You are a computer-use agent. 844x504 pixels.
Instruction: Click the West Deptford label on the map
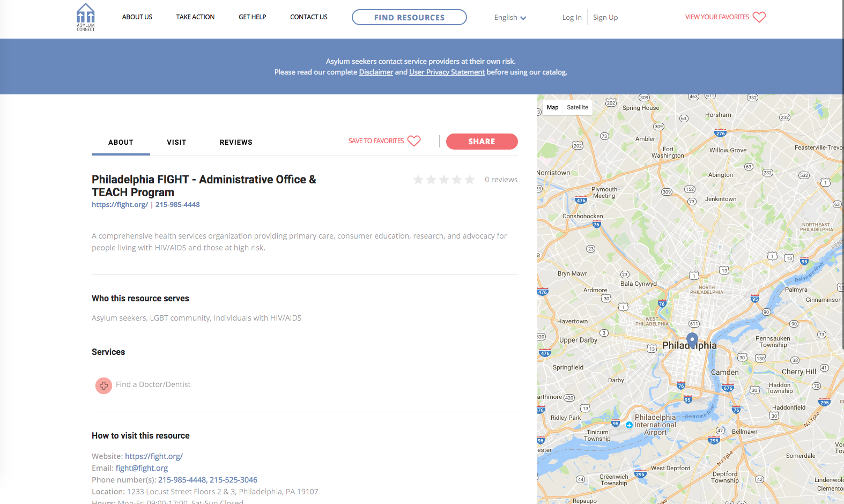point(671,468)
